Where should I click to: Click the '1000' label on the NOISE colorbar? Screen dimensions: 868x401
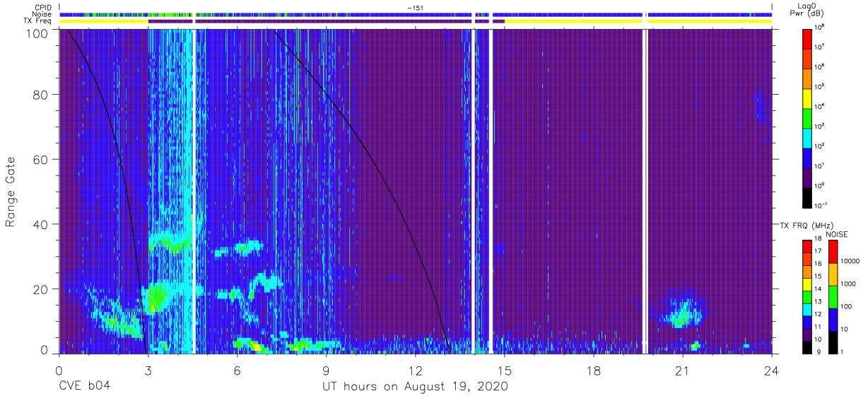[849, 284]
